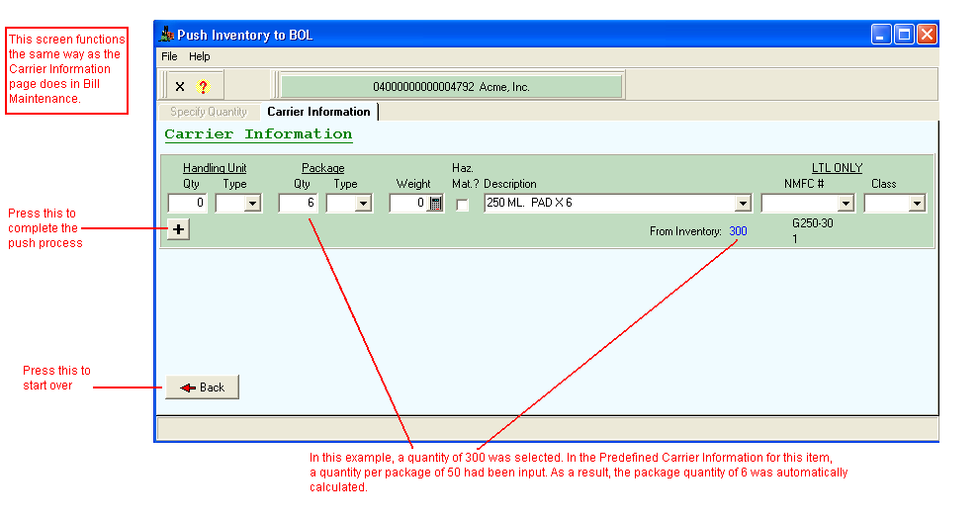Select the Carrier Information tab
The height and width of the screenshot is (517, 980).
(x=318, y=112)
